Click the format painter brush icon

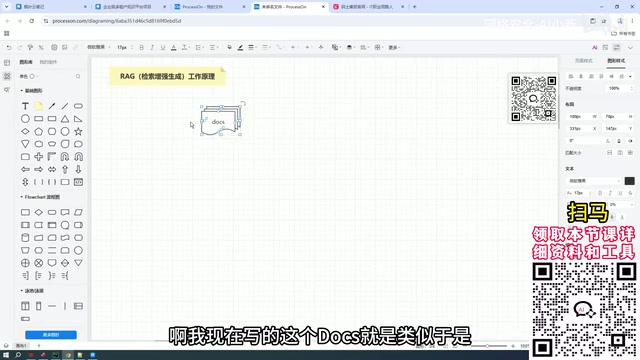[30, 48]
